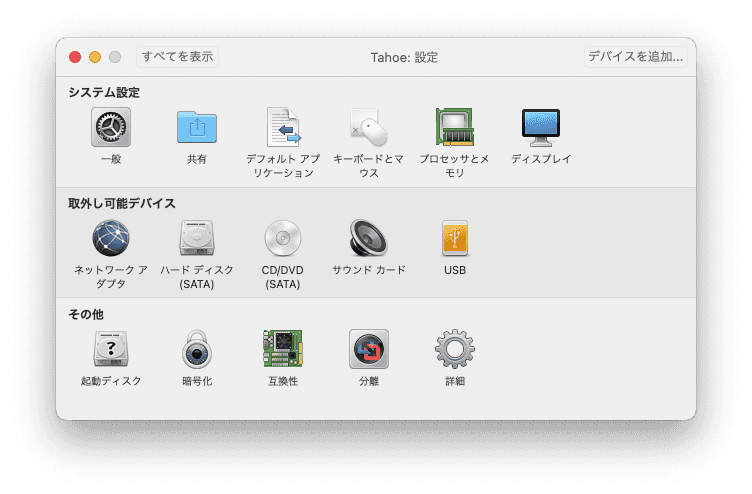Click the すべてを表示 button
The width and height of the screenshot is (752, 494).
(x=177, y=57)
